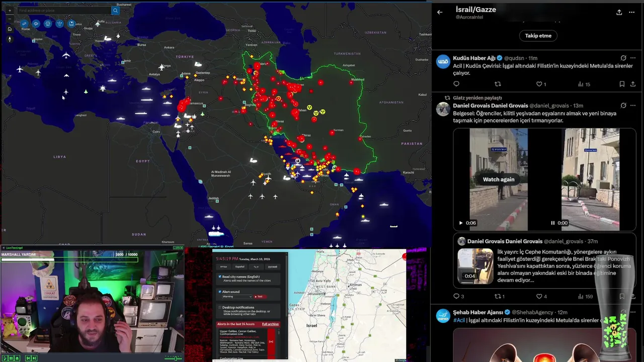Enable the Desktop notifications checkbox

pyautogui.click(x=220, y=307)
